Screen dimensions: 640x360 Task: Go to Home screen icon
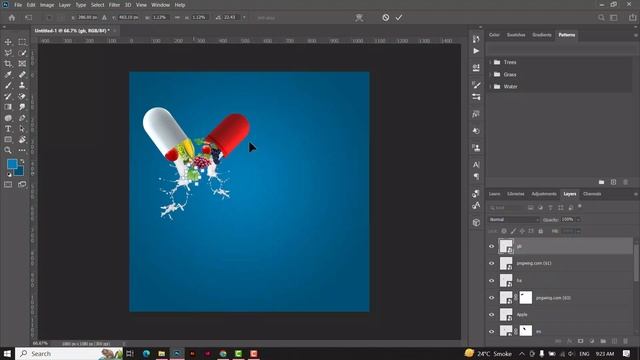12,18
